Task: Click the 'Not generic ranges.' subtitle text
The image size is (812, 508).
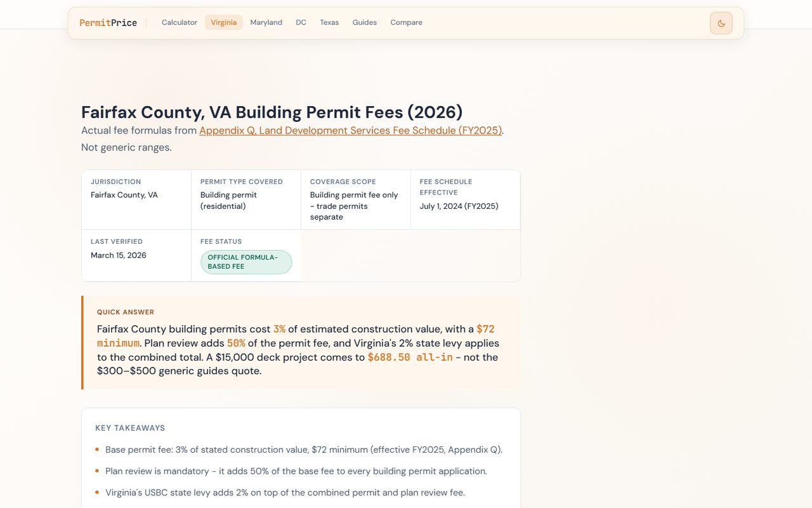Action: [126, 147]
